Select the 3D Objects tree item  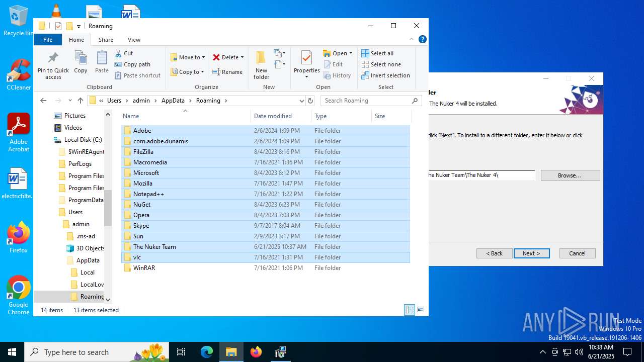tap(85, 248)
